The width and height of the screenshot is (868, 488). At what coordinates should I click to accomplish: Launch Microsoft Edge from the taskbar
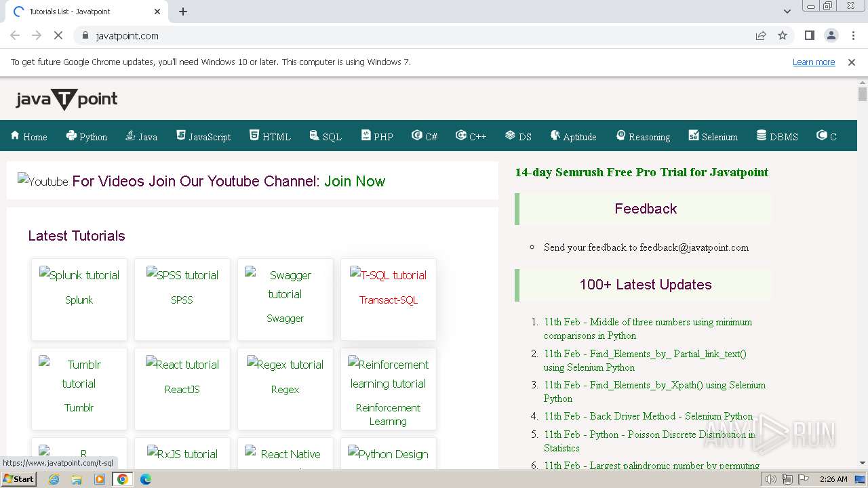click(145, 479)
